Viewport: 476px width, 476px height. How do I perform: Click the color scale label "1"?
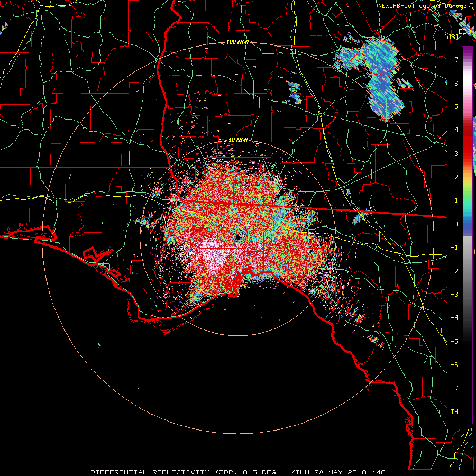(x=456, y=200)
